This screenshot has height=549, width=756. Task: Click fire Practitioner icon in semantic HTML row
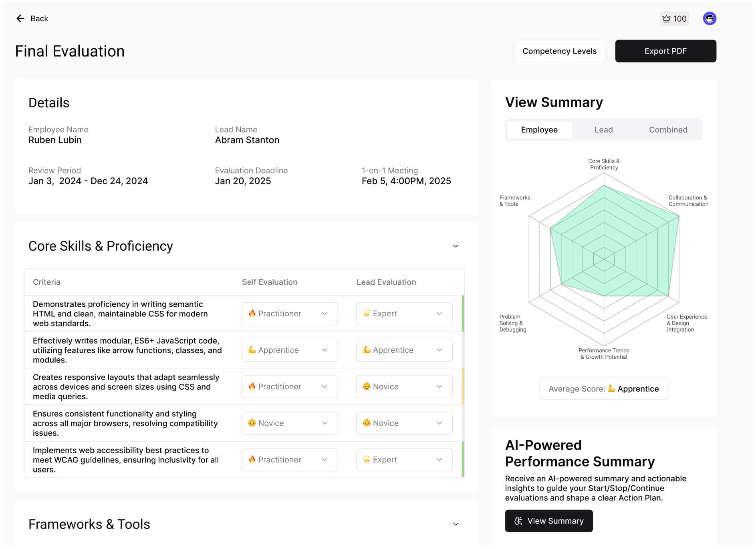coord(253,314)
